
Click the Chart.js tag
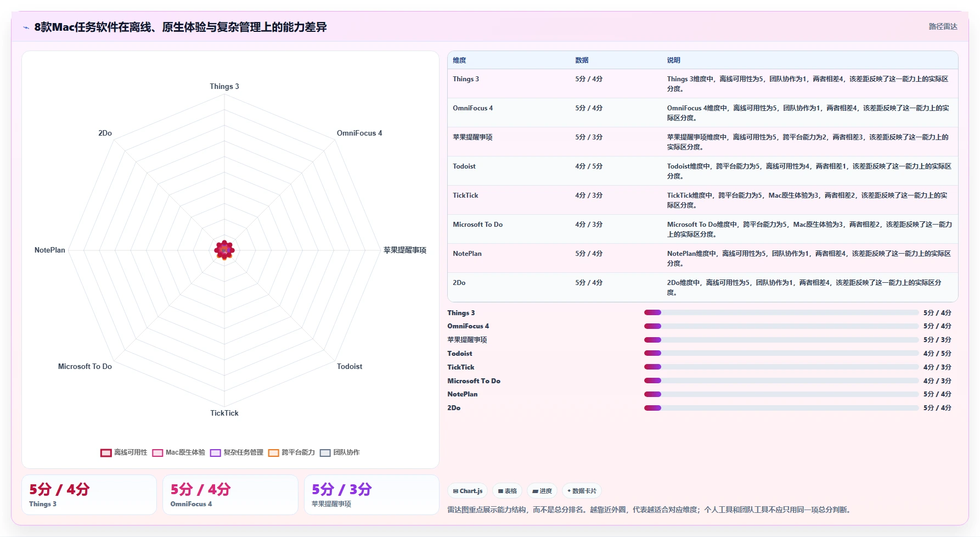[x=468, y=491]
